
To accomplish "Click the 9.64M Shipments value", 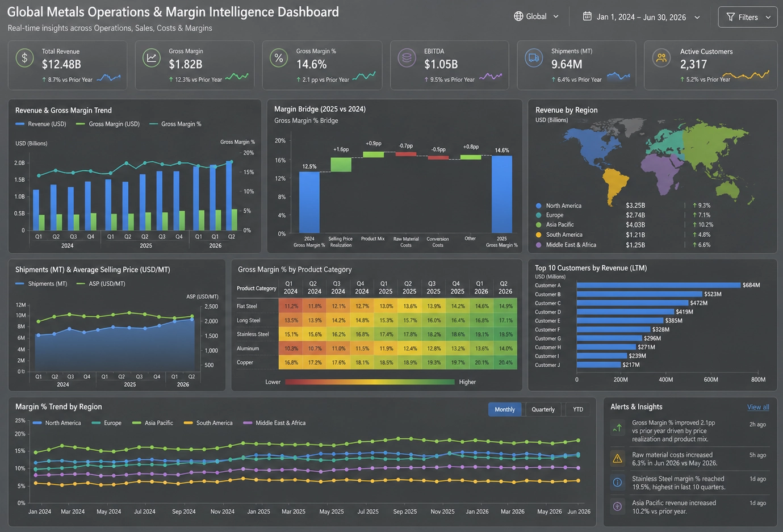I will (x=567, y=64).
